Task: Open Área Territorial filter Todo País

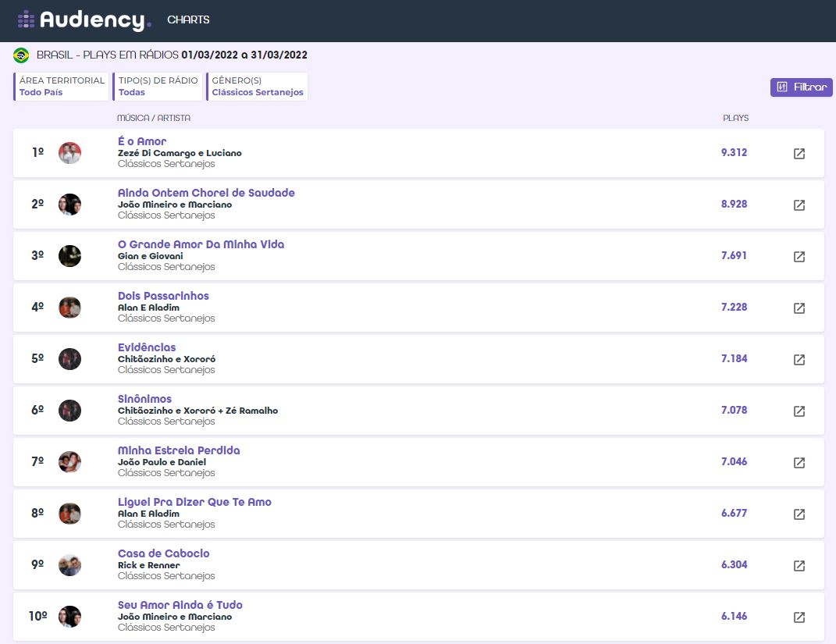Action: tap(62, 87)
